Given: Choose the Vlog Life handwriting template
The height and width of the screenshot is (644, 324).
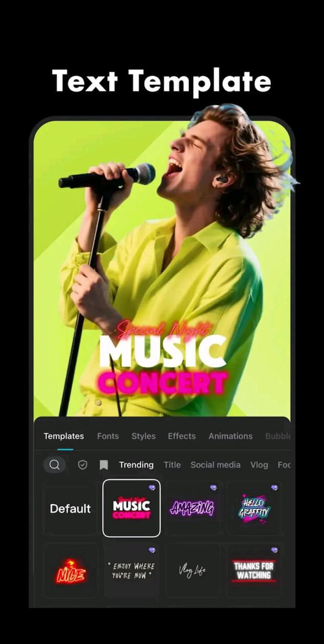Looking at the screenshot, I should [x=193, y=570].
